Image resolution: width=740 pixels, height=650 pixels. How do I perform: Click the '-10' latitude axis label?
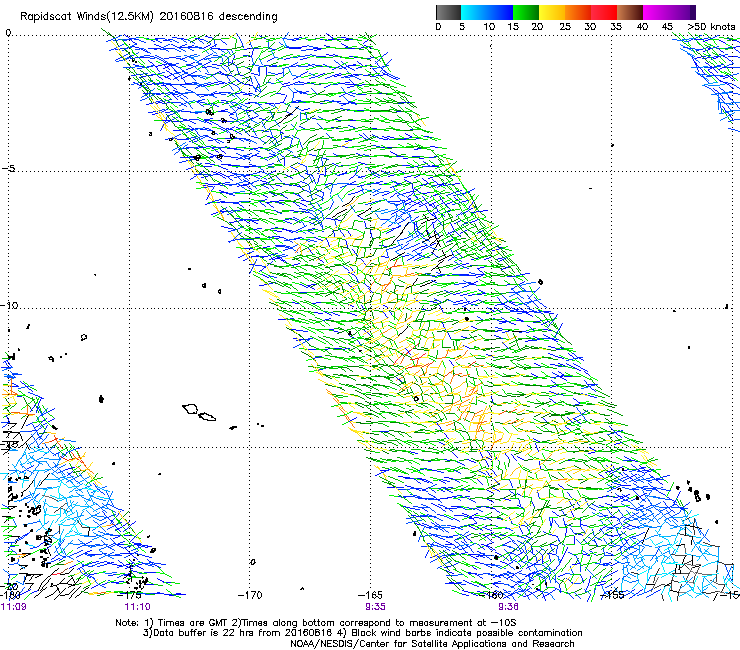pos(9,305)
